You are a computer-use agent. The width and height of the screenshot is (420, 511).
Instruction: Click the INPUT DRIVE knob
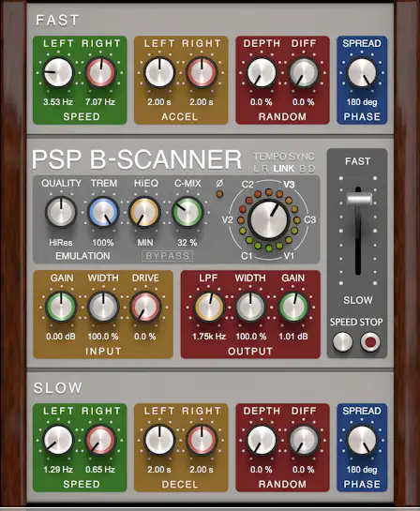point(145,307)
